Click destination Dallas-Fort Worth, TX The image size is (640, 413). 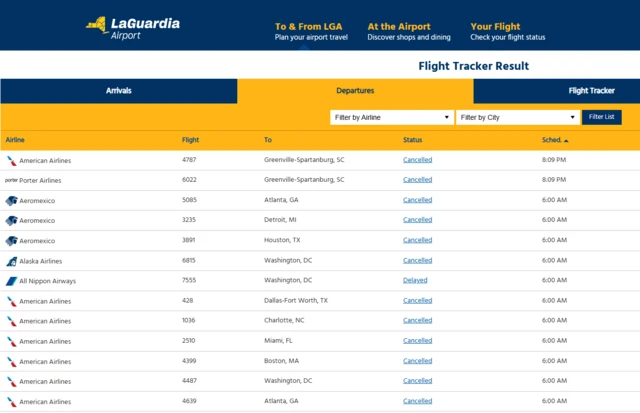(296, 301)
